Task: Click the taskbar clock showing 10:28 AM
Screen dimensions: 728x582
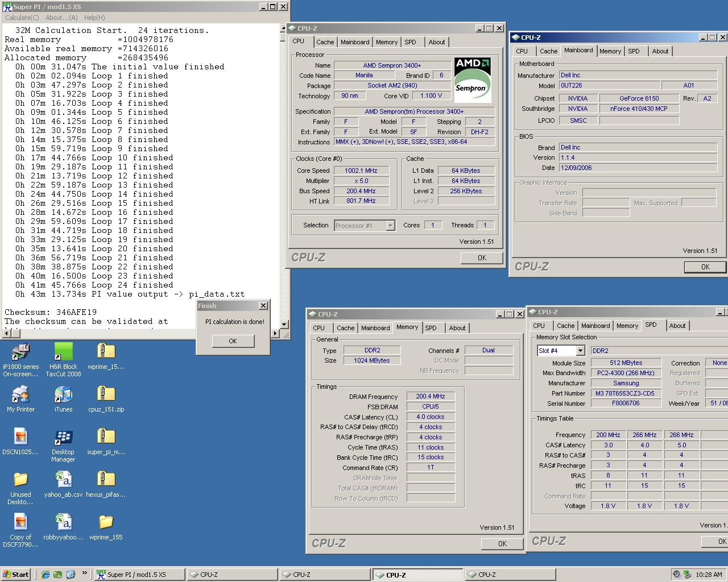Action: 709,575
